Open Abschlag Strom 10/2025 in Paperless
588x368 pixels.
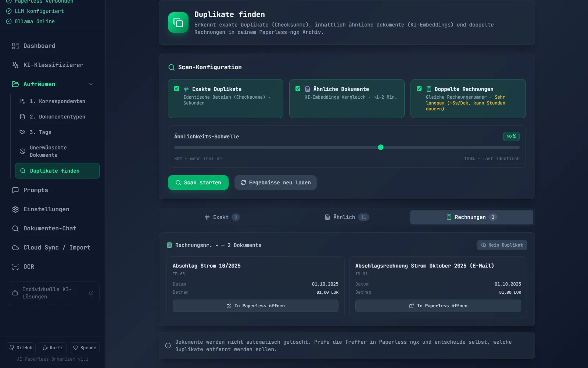point(255,306)
